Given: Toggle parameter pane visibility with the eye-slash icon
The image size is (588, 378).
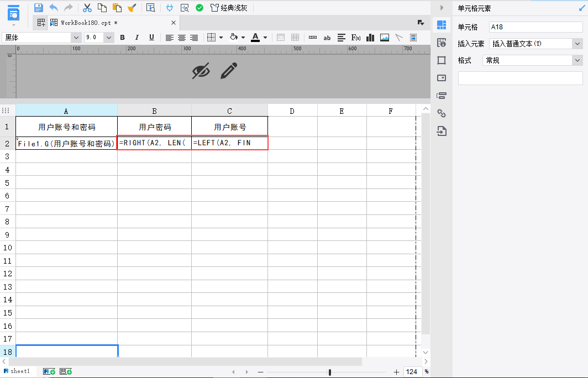Looking at the screenshot, I should click(x=201, y=71).
